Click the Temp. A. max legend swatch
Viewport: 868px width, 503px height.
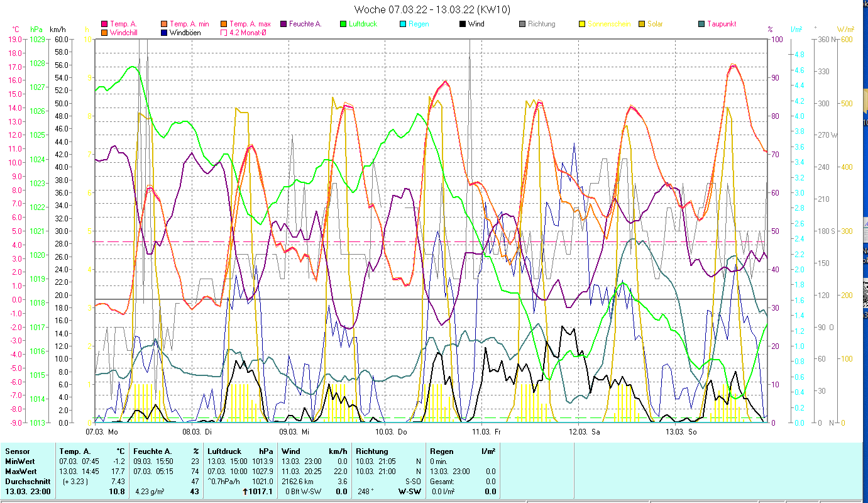click(223, 25)
